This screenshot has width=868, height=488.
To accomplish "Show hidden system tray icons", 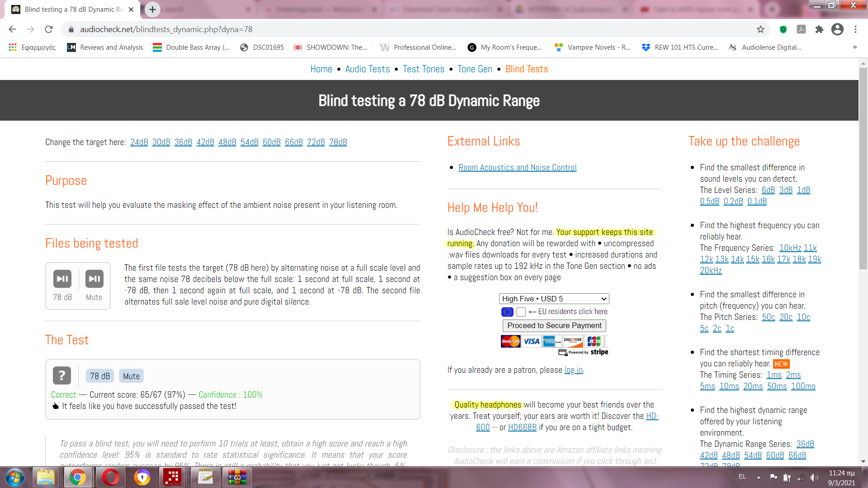I will (x=759, y=477).
